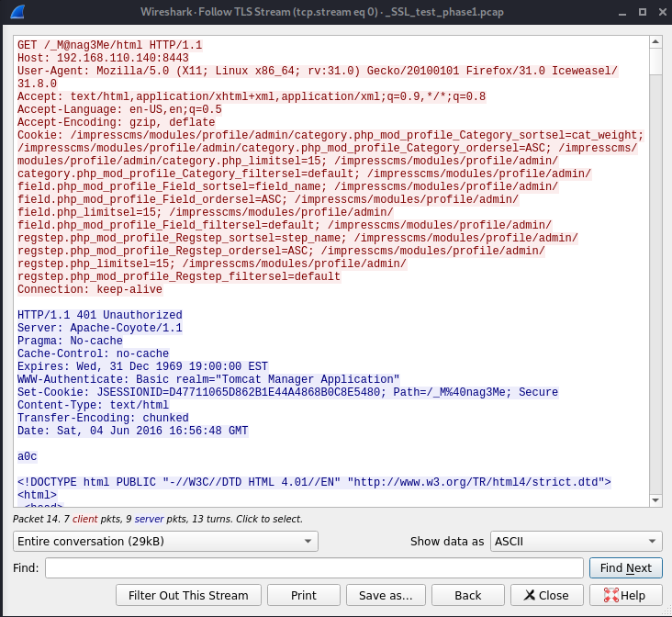Click inside the Find text field

coord(314,568)
